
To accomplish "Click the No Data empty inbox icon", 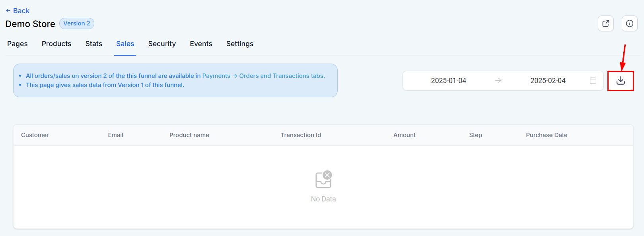I will 323,180.
